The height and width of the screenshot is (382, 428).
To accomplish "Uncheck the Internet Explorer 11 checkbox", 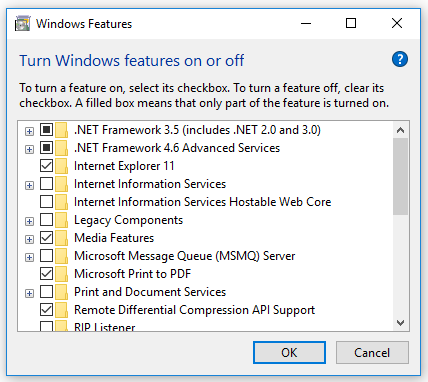I will pos(46,166).
